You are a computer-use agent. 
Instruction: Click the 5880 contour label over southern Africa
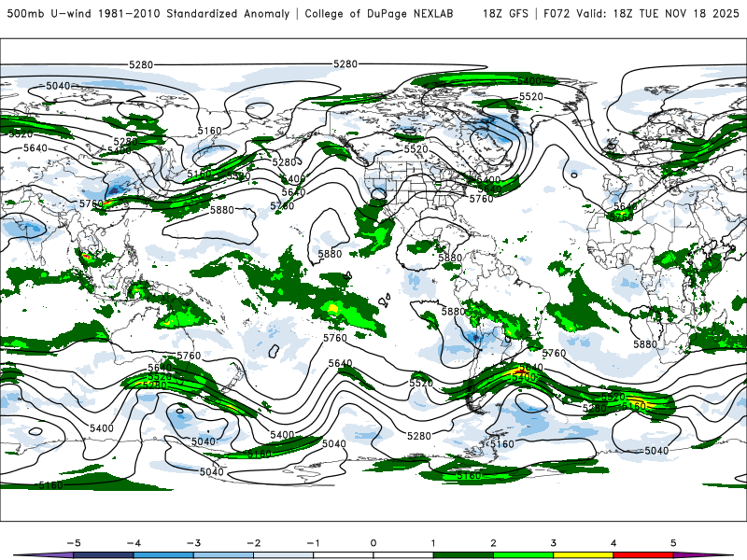(x=645, y=343)
